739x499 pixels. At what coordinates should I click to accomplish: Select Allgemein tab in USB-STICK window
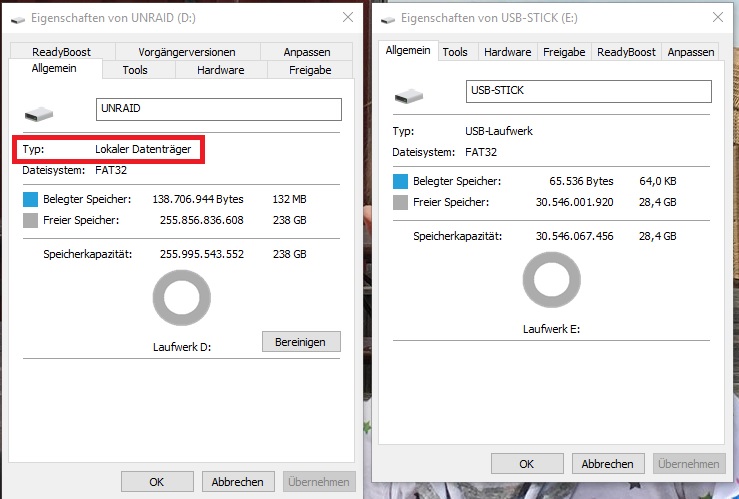(x=408, y=50)
